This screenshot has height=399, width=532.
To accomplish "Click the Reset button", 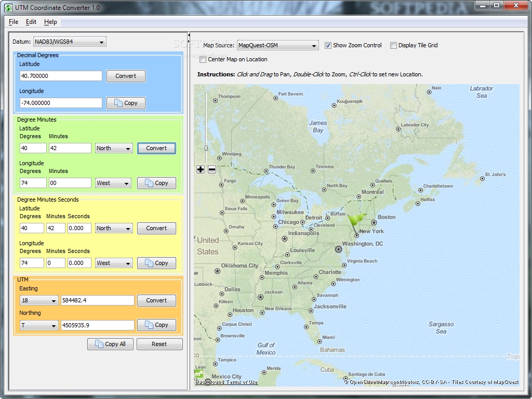I will pos(159,344).
